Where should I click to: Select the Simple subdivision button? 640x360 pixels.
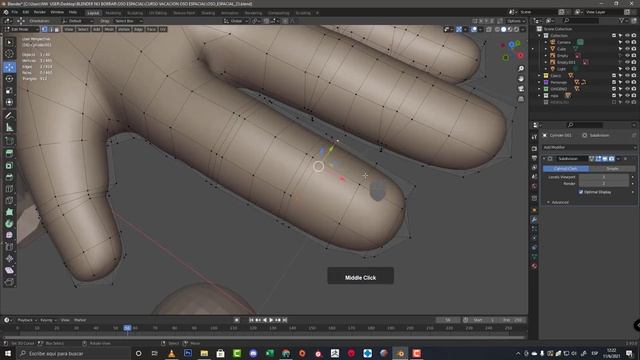(x=612, y=169)
